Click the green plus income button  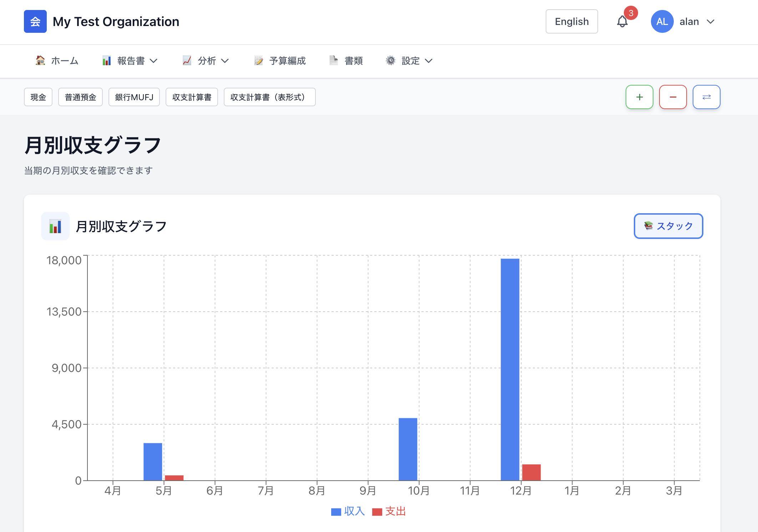pos(639,97)
